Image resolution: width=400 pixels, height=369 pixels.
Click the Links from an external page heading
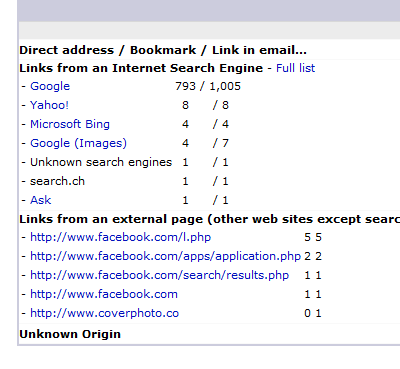(x=209, y=219)
